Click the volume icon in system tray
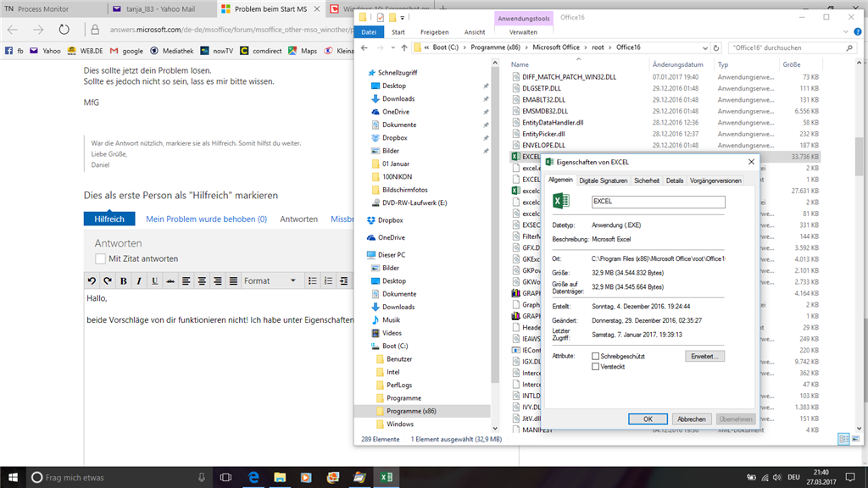The width and height of the screenshot is (868, 488). [777, 477]
